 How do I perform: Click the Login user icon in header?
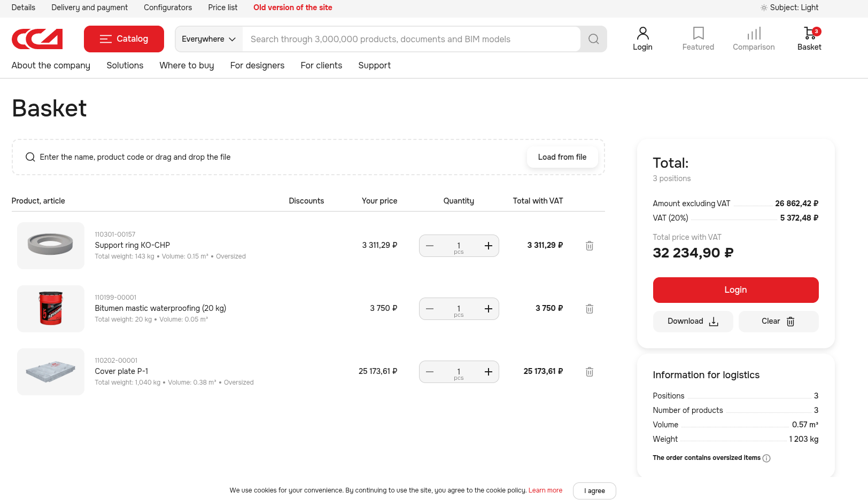[x=642, y=34]
